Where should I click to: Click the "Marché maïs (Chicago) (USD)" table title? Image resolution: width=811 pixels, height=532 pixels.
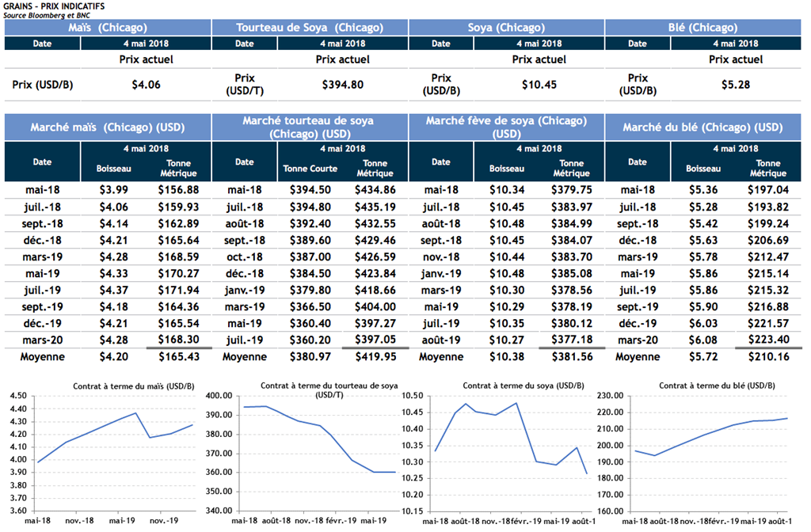(x=108, y=127)
